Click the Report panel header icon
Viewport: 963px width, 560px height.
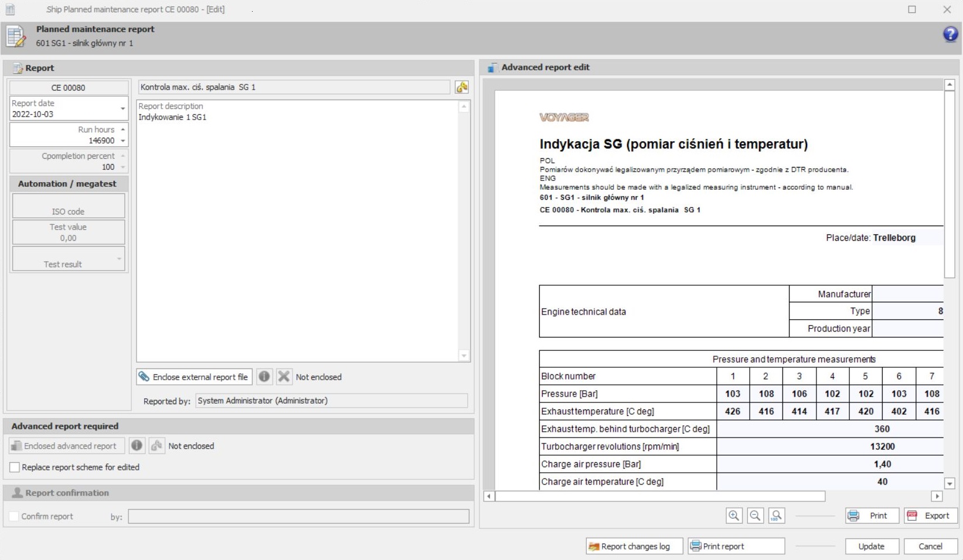[18, 68]
